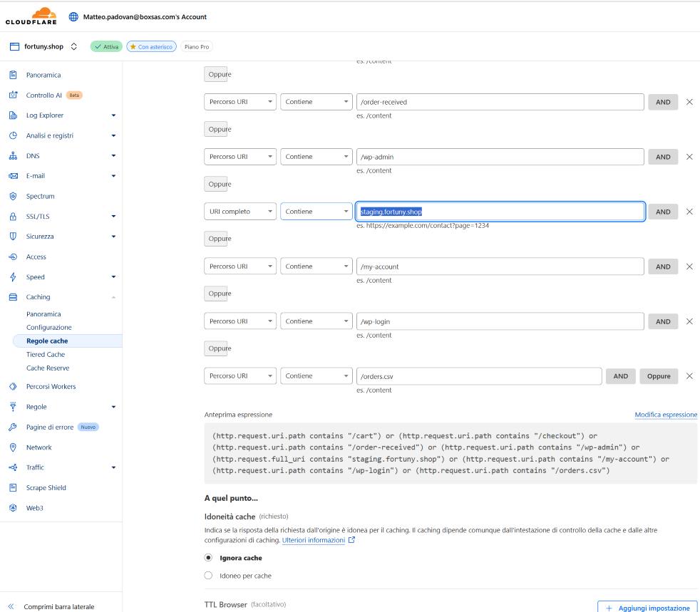700x612 pixels.
Task: Collapse the Caching sidebar section
Action: click(x=113, y=297)
